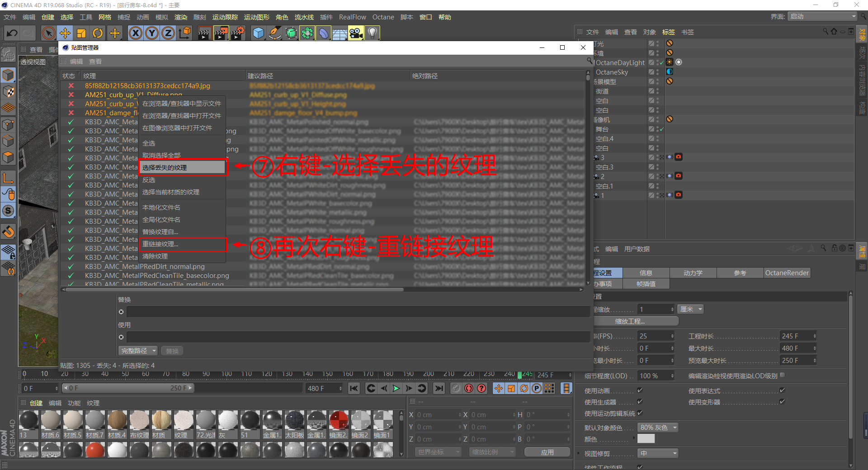This screenshot has height=470, width=868.
Task: Click the Texture Manager horizontal scrollbar
Action: pos(234,290)
